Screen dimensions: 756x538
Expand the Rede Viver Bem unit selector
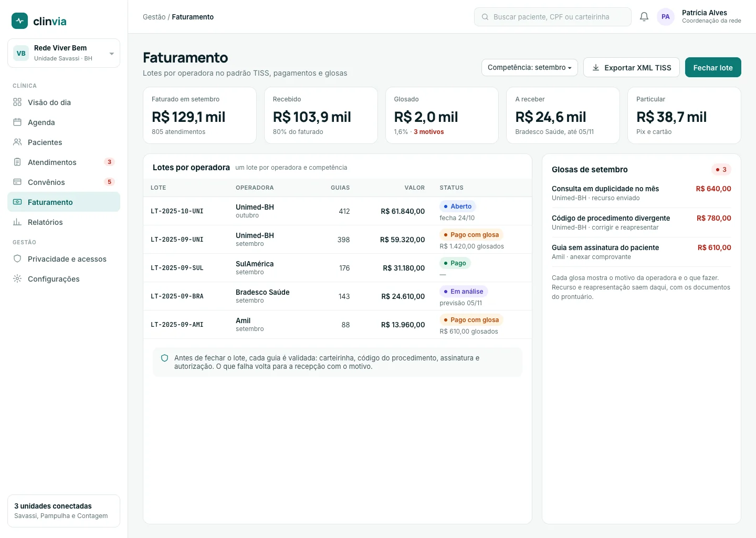tap(64, 53)
